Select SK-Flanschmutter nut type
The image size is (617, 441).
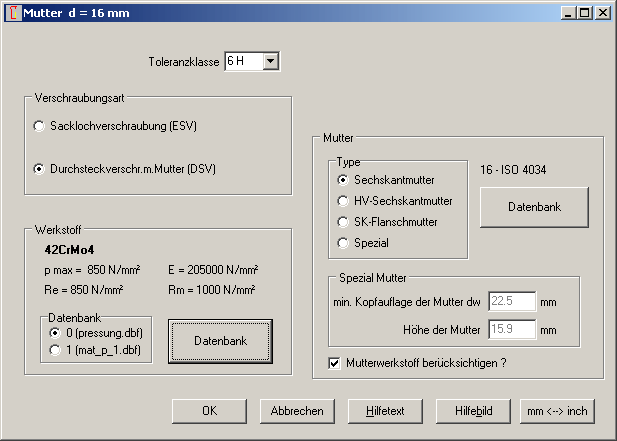[344, 222]
